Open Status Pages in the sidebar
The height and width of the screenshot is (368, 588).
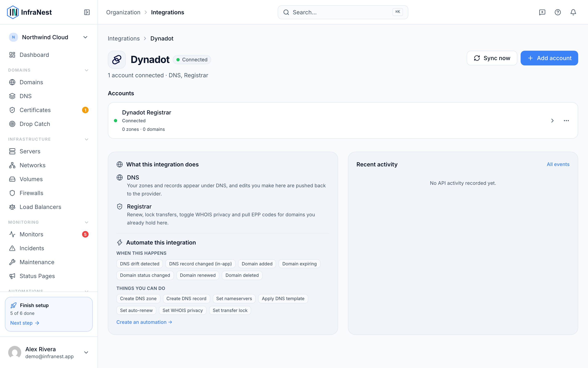click(x=49, y=276)
